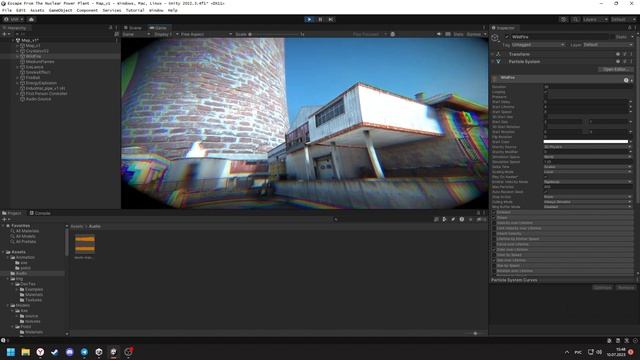Viewport: 640px width, 360px height.
Task: Select Audio Source object in Hierarchy
Action: pos(38,99)
